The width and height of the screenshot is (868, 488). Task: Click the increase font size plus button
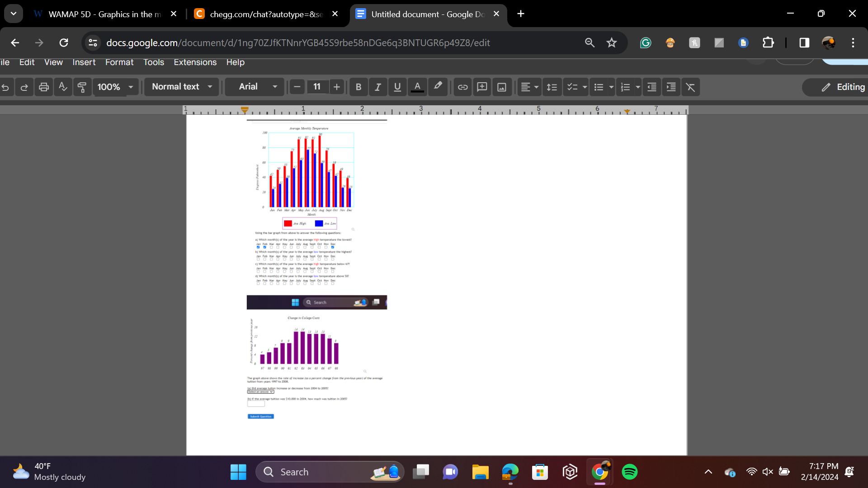coord(337,87)
